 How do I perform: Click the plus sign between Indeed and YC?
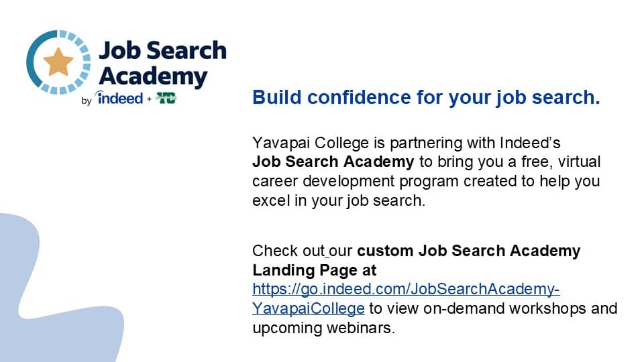click(x=149, y=99)
